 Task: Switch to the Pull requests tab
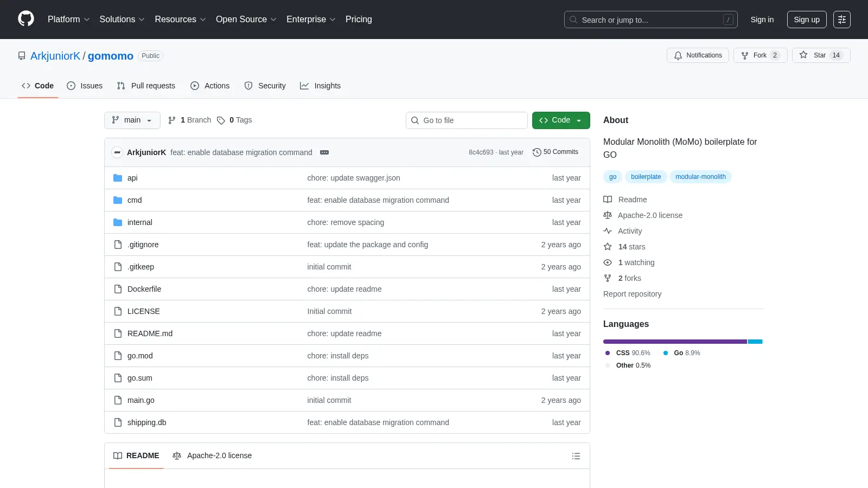(146, 86)
